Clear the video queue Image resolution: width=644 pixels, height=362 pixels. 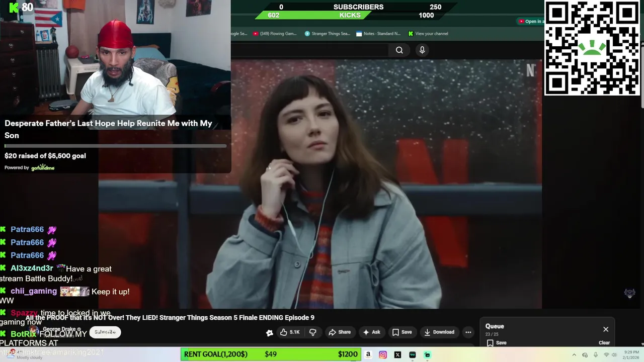pyautogui.click(x=604, y=343)
